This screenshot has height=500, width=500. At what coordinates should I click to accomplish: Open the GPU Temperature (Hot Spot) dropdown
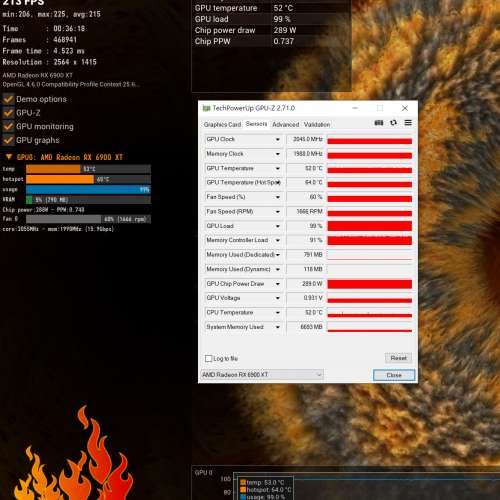click(278, 183)
